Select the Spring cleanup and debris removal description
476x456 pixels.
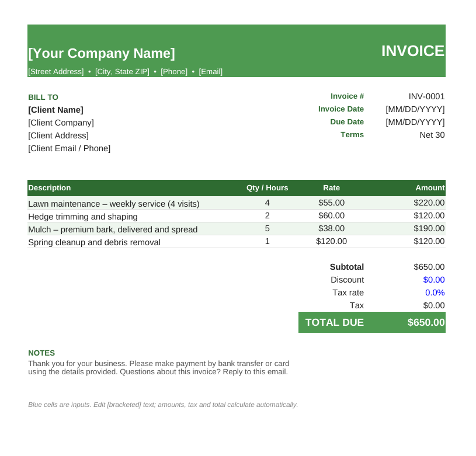(95, 242)
